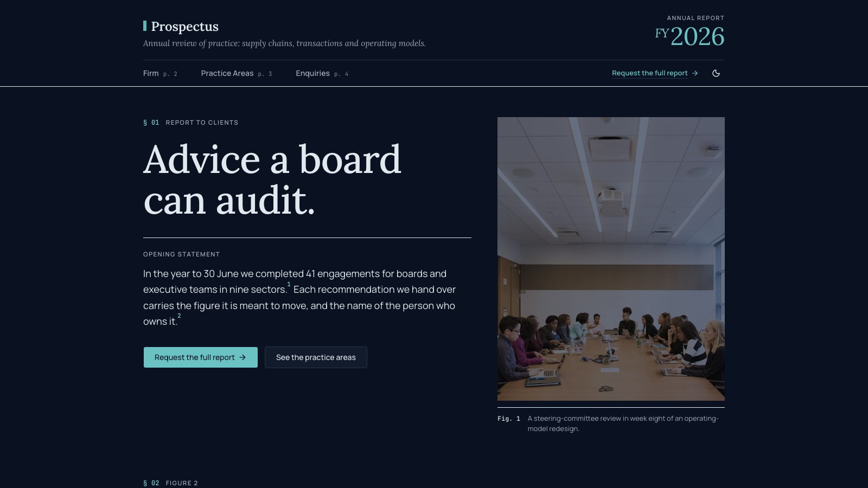Image resolution: width=868 pixels, height=488 pixels.
Task: Click the FY 2026 annual report badge
Action: point(690,32)
